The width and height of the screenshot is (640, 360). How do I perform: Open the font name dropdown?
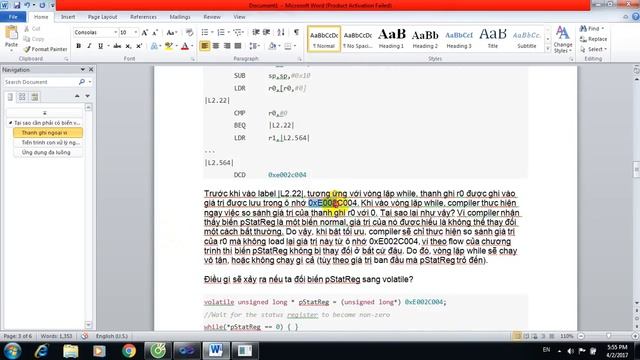(x=116, y=32)
